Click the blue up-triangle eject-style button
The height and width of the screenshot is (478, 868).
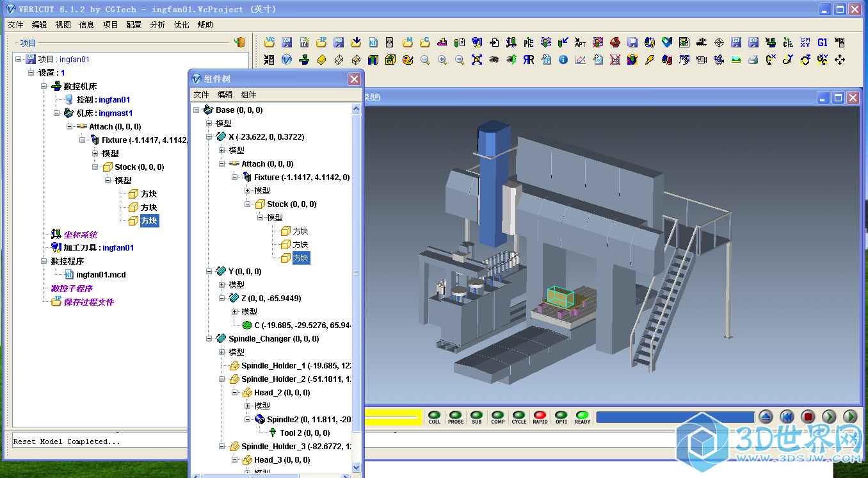[766, 417]
